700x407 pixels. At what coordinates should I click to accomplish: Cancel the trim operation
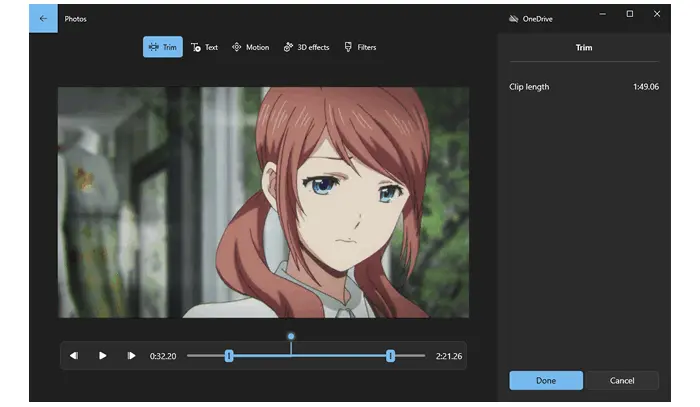pyautogui.click(x=622, y=381)
